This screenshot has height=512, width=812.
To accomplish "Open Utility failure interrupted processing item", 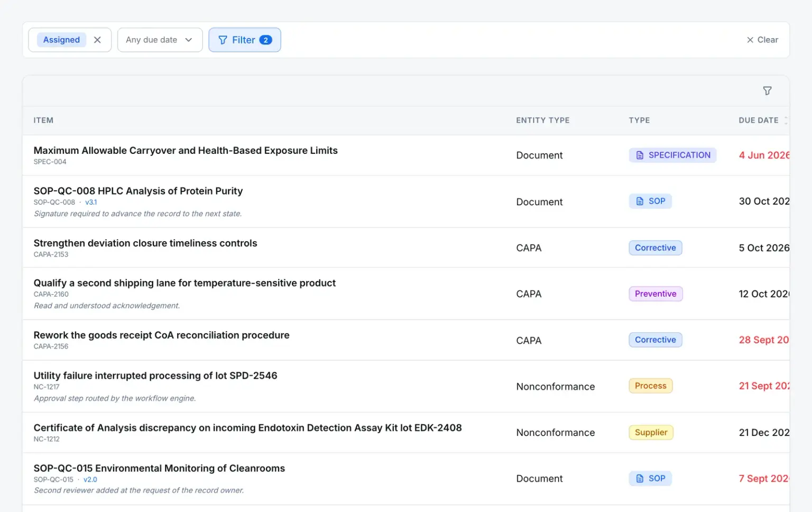I will point(155,376).
